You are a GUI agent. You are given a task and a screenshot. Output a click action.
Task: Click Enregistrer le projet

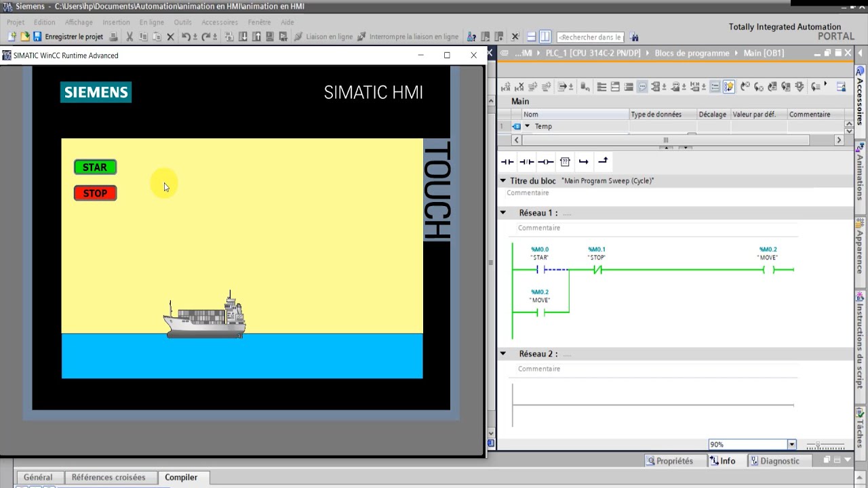pos(68,37)
